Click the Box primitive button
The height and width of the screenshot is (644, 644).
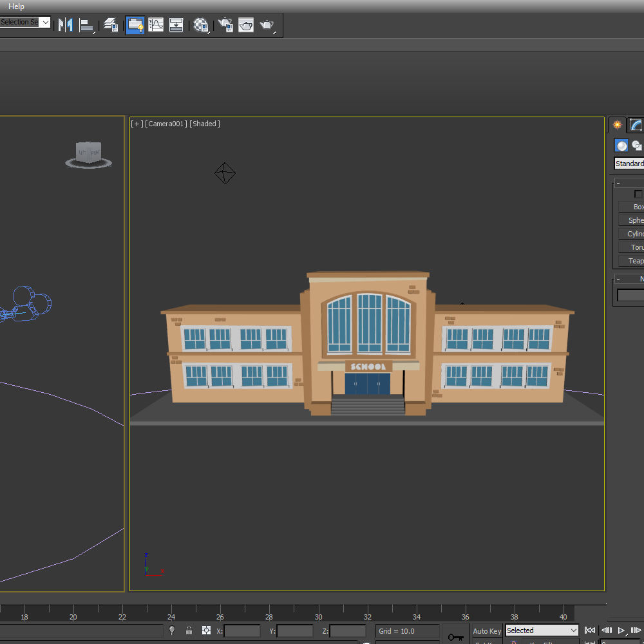pyautogui.click(x=631, y=207)
